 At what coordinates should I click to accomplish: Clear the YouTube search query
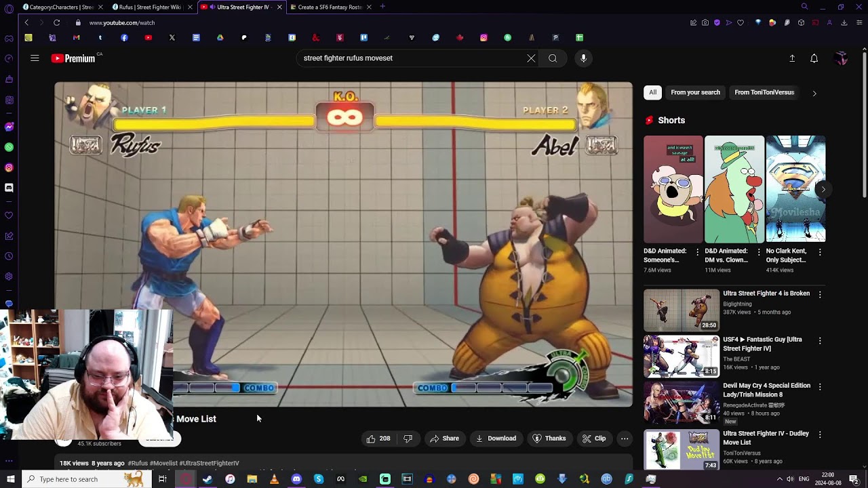pos(531,58)
